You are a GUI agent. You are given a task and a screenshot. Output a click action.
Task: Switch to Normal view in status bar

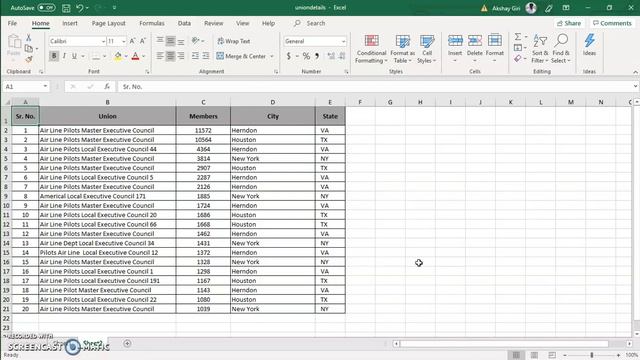[516, 355]
